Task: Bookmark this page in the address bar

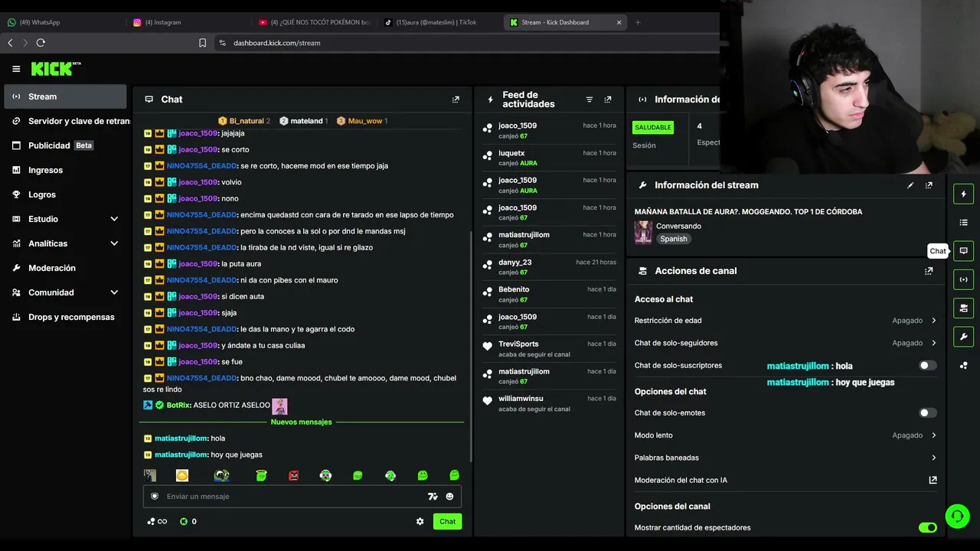Action: click(202, 43)
